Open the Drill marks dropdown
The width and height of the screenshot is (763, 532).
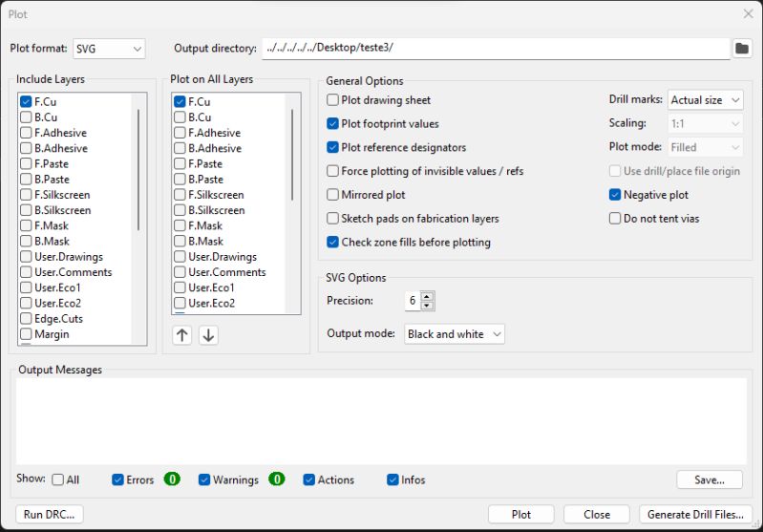pos(705,100)
